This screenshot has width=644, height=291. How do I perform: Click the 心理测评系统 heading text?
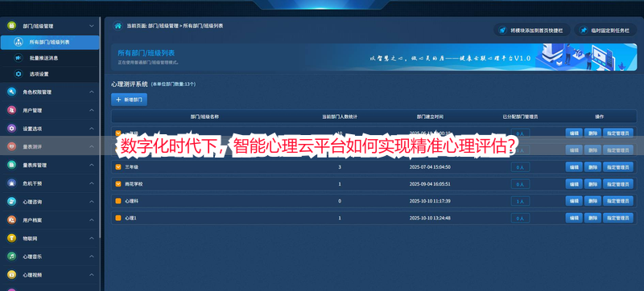coord(130,84)
